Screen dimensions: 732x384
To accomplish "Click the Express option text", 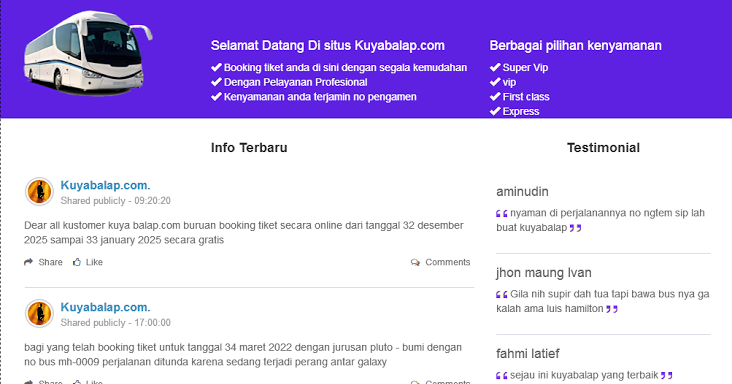I will pos(521,112).
